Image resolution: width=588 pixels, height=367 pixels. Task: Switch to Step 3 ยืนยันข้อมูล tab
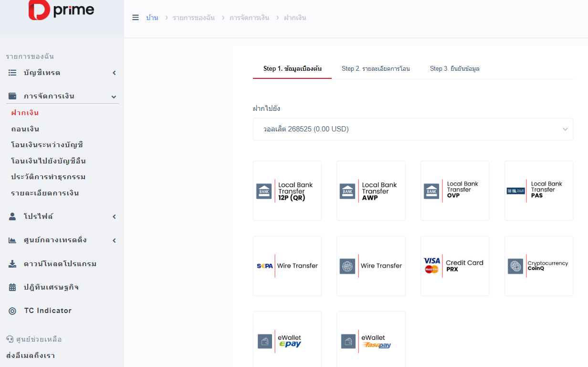point(454,69)
